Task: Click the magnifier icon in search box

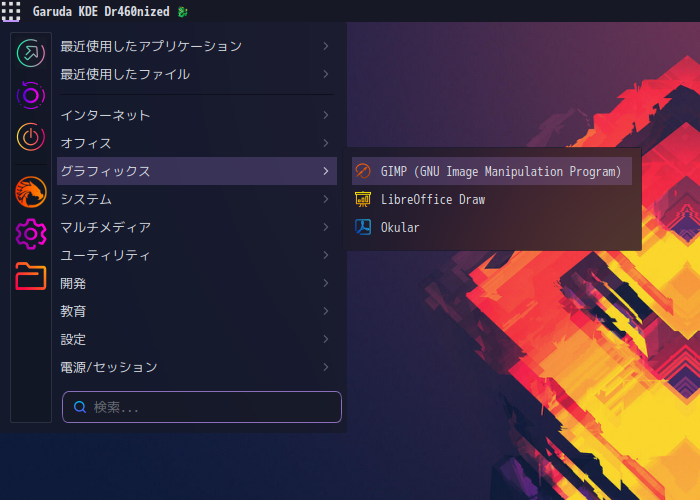Action: click(80, 407)
